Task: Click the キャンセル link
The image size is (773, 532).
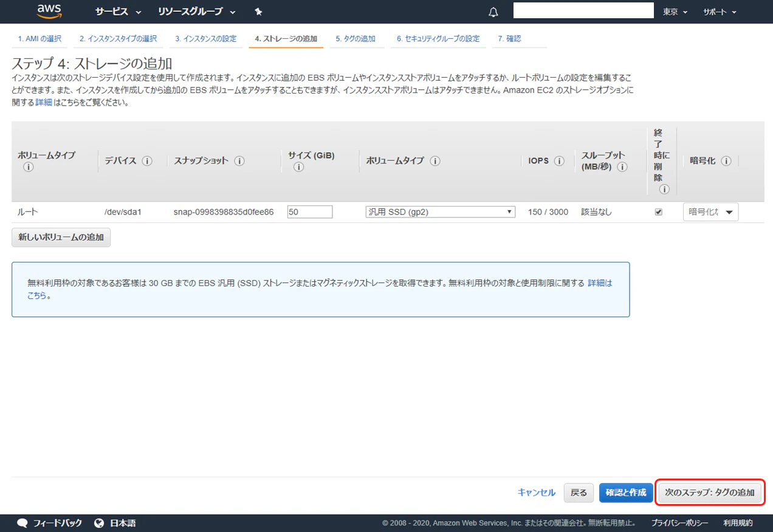Action: (537, 493)
